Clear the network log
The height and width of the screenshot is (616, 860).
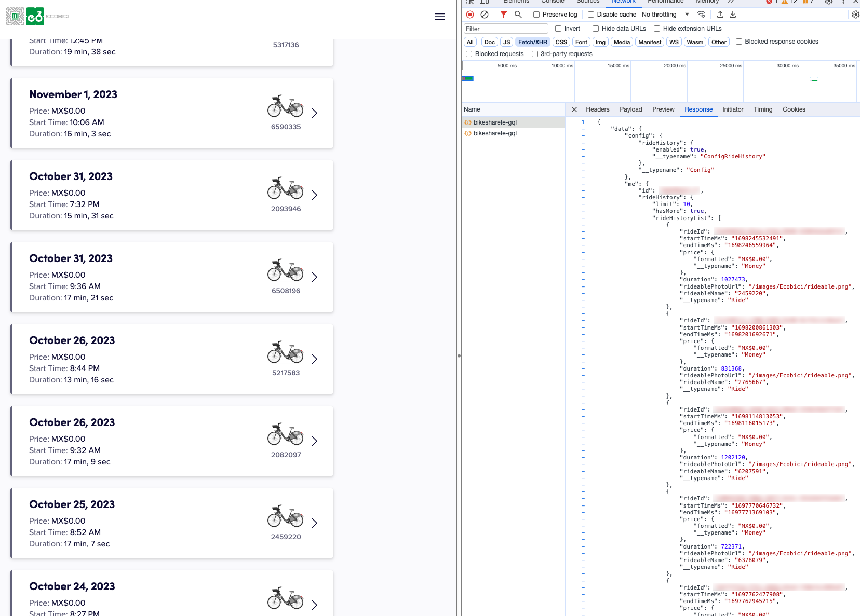coord(485,15)
